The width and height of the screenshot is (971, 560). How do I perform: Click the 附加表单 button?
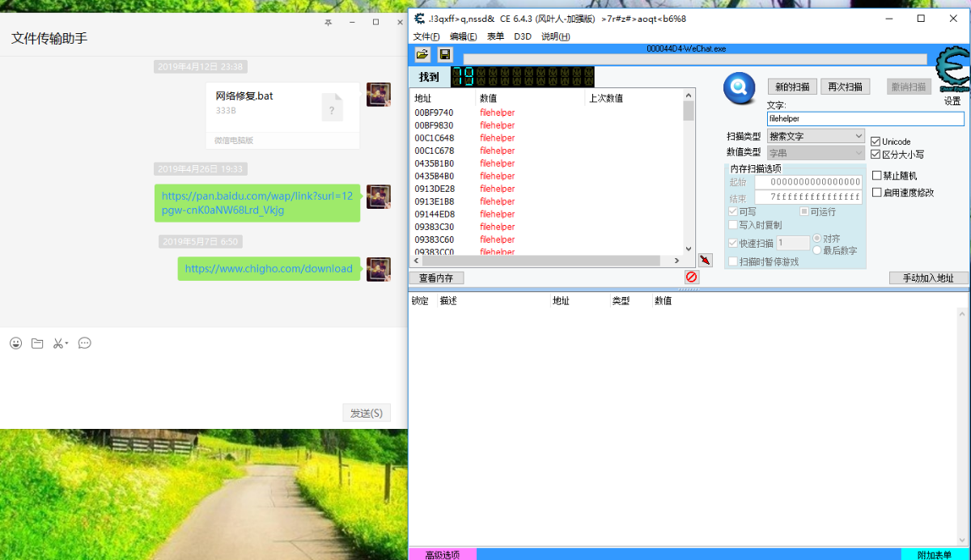[x=935, y=554]
